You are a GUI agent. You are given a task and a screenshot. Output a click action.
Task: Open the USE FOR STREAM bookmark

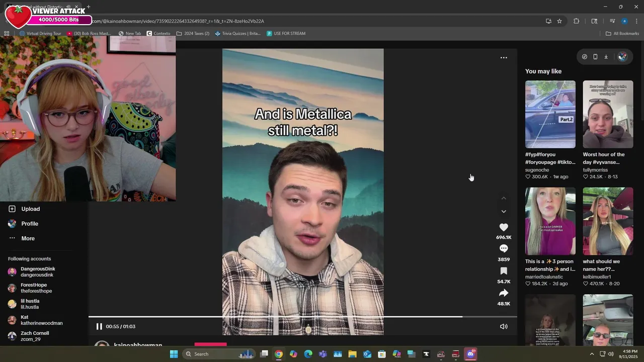(286, 34)
